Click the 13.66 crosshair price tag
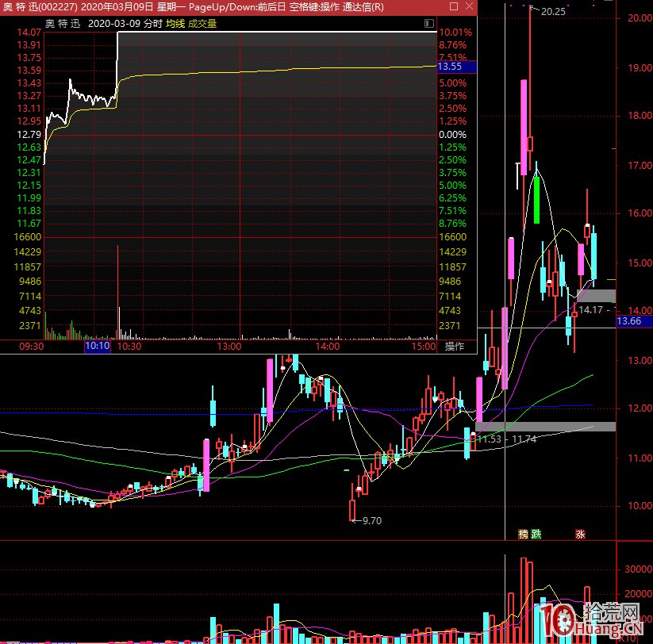The width and height of the screenshot is (653, 644). 634,321
